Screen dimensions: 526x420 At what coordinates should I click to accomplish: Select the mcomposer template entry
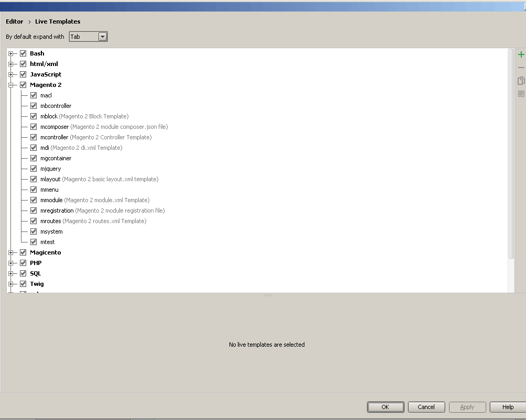(x=54, y=127)
